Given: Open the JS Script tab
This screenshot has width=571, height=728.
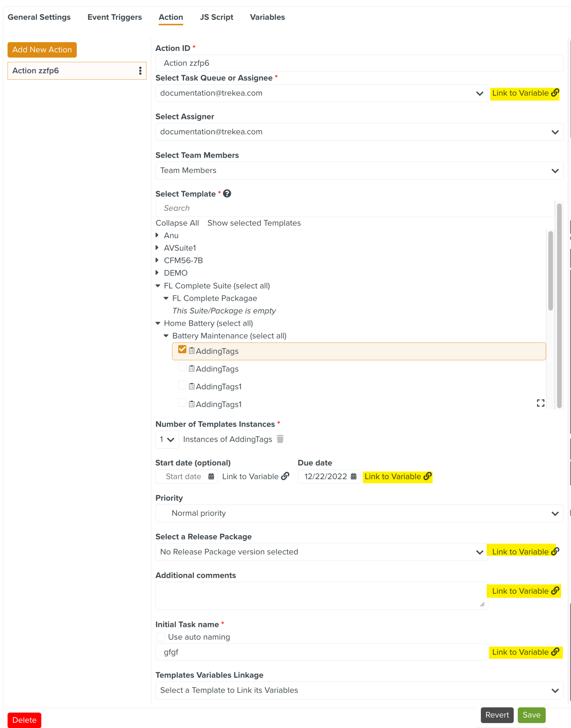Looking at the screenshot, I should [216, 17].
